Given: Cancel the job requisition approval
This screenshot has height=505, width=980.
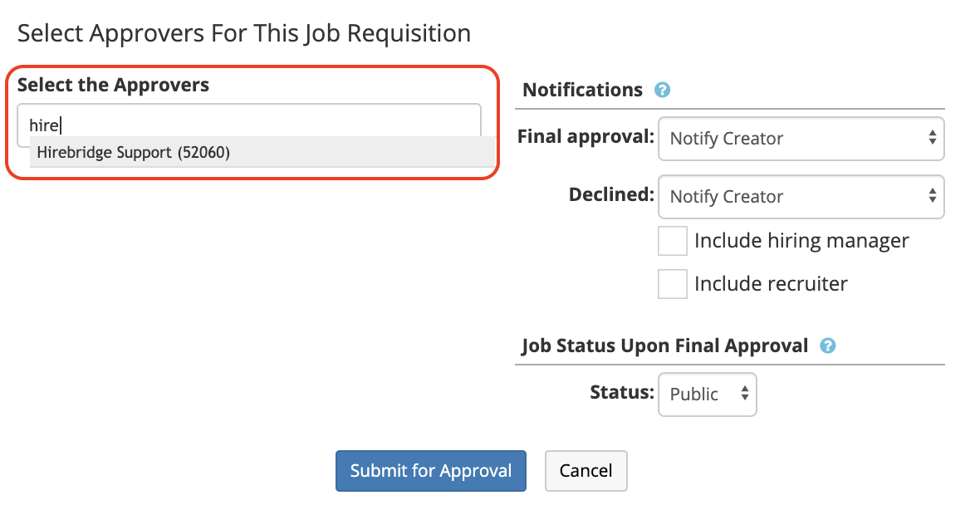Looking at the screenshot, I should (x=586, y=471).
